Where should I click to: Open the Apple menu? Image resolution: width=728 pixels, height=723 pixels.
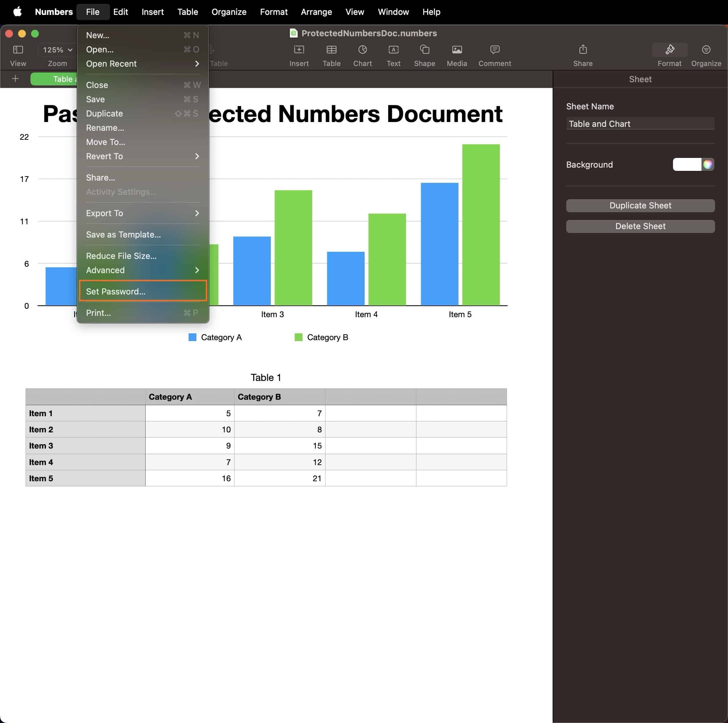point(17,12)
